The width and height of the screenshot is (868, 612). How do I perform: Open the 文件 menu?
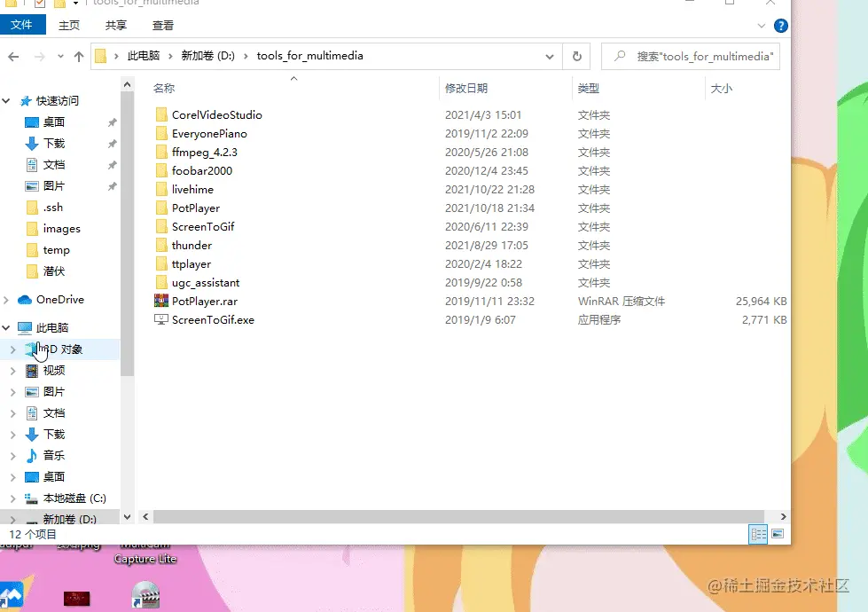pyautogui.click(x=23, y=24)
